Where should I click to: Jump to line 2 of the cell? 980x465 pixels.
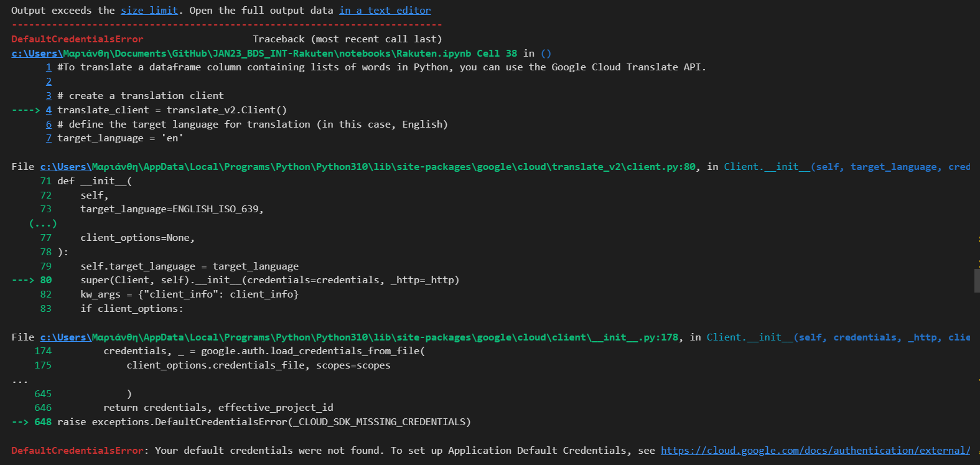(49, 82)
